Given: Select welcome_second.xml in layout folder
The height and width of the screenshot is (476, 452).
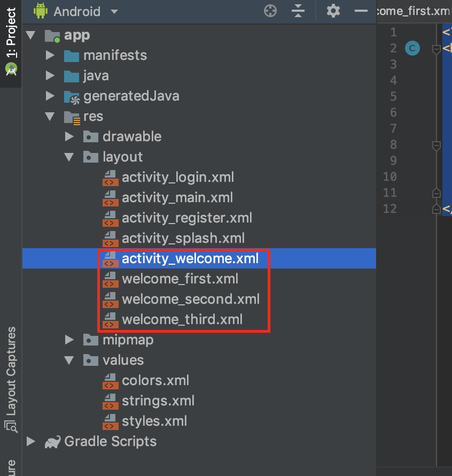Looking at the screenshot, I should click(190, 299).
